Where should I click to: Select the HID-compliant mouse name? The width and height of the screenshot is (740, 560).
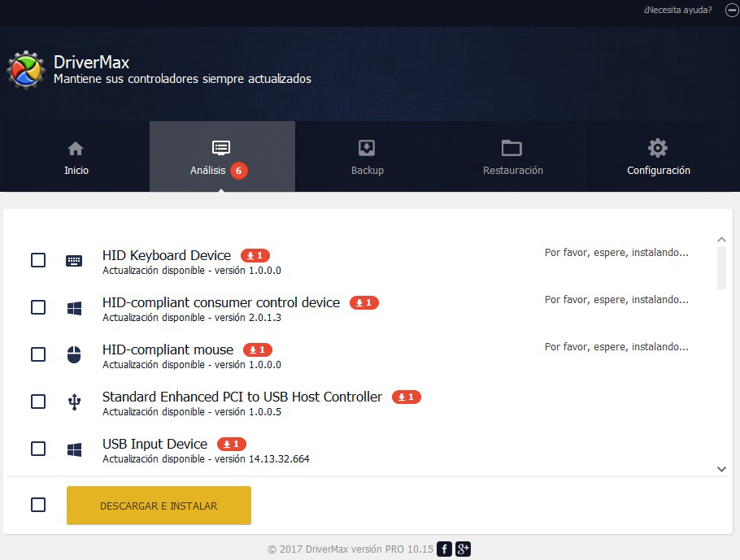click(168, 350)
